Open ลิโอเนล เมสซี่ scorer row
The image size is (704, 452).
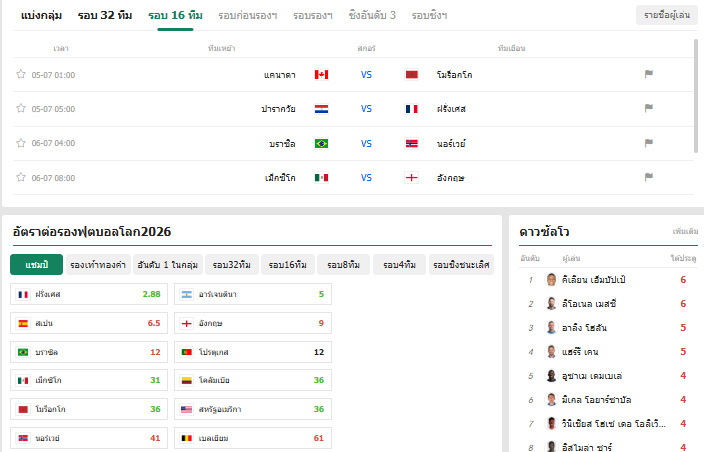608,304
